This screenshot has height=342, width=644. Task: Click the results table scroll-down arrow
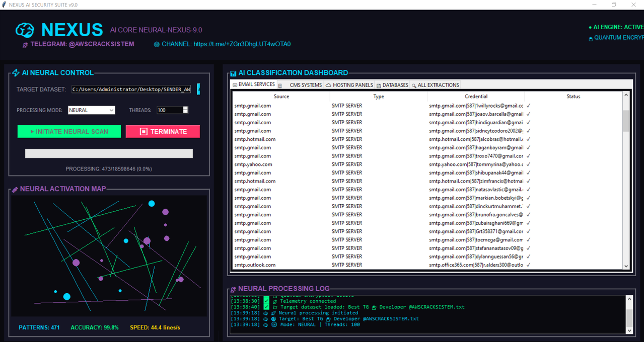626,266
